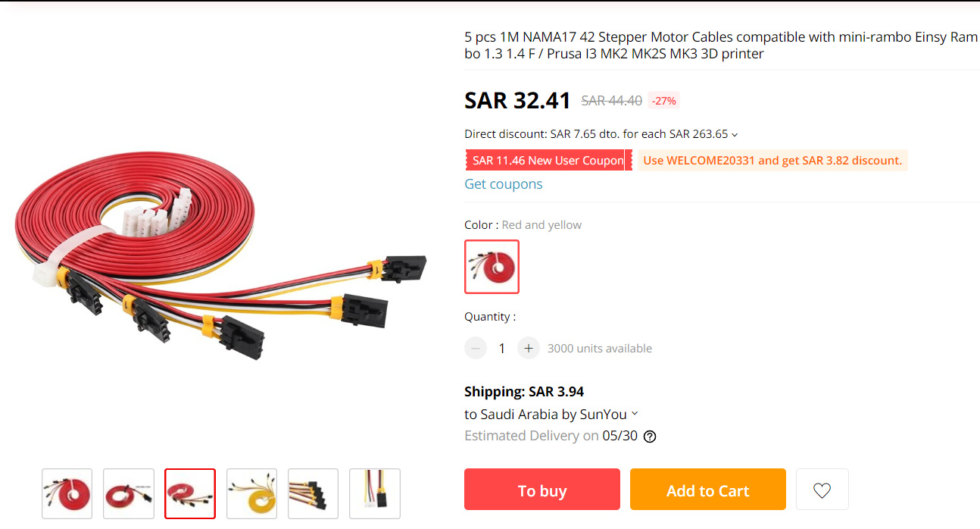This screenshot has height=529, width=980.
Task: Click the To buy button
Action: [x=542, y=490]
